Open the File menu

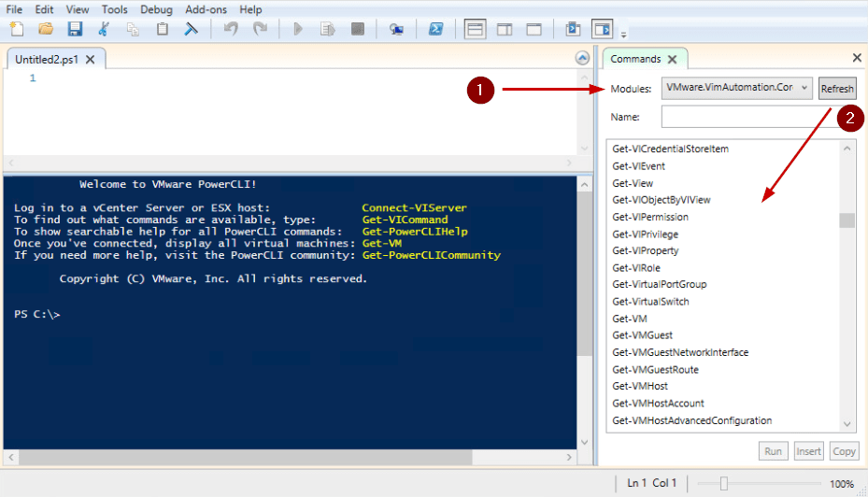pos(14,9)
